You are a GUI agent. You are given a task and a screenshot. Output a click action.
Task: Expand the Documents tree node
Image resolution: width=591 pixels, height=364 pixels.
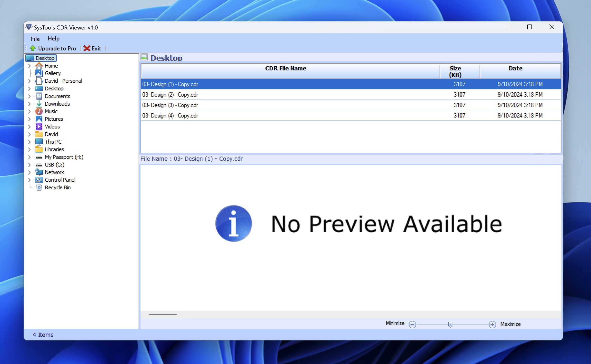[x=29, y=96]
